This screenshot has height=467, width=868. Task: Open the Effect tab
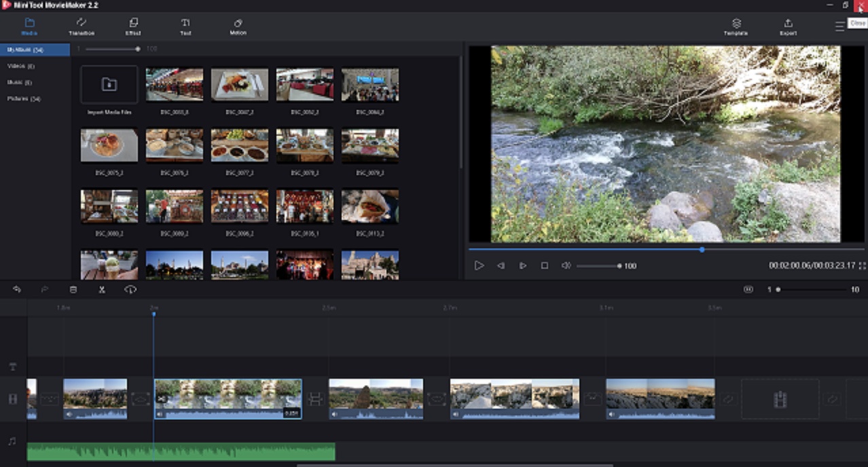[133, 26]
